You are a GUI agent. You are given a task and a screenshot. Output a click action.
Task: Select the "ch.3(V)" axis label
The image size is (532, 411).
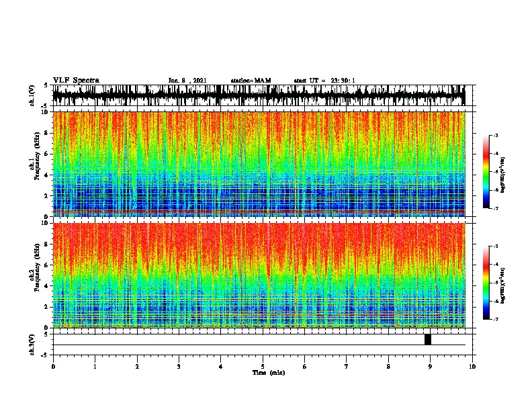pyautogui.click(x=32, y=345)
